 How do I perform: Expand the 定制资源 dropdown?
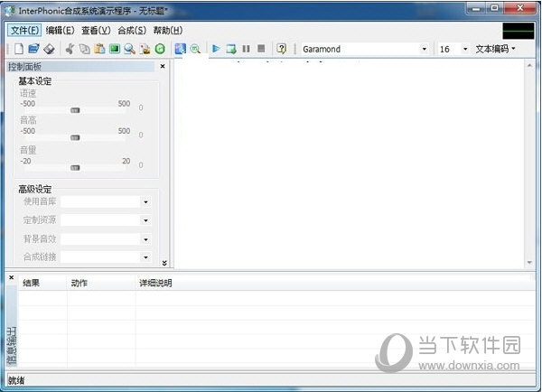[x=145, y=220]
